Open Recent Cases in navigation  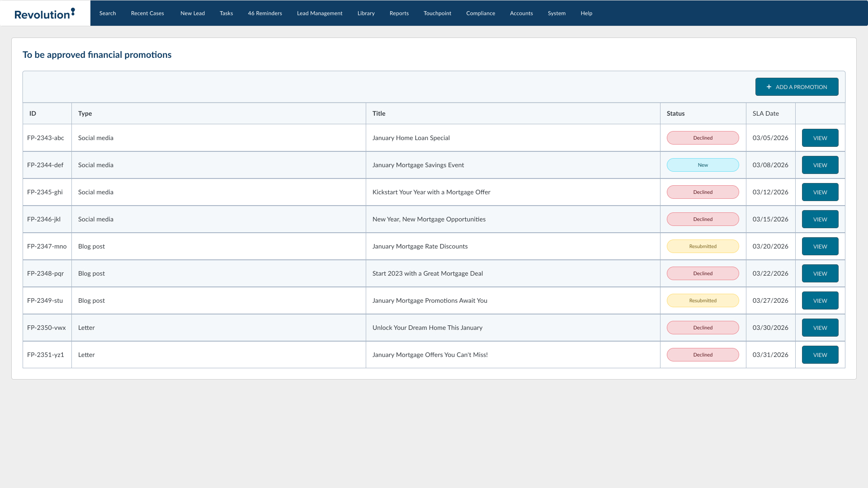(x=147, y=13)
